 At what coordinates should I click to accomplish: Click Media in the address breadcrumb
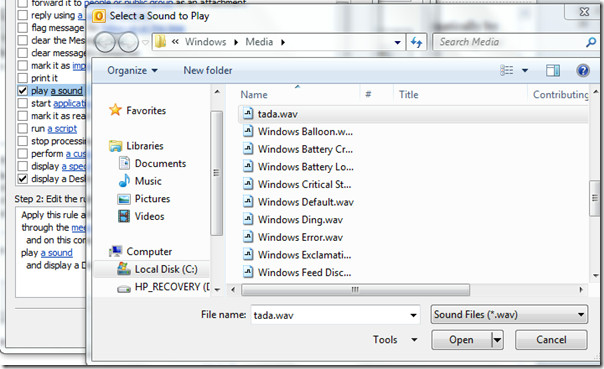(259, 42)
